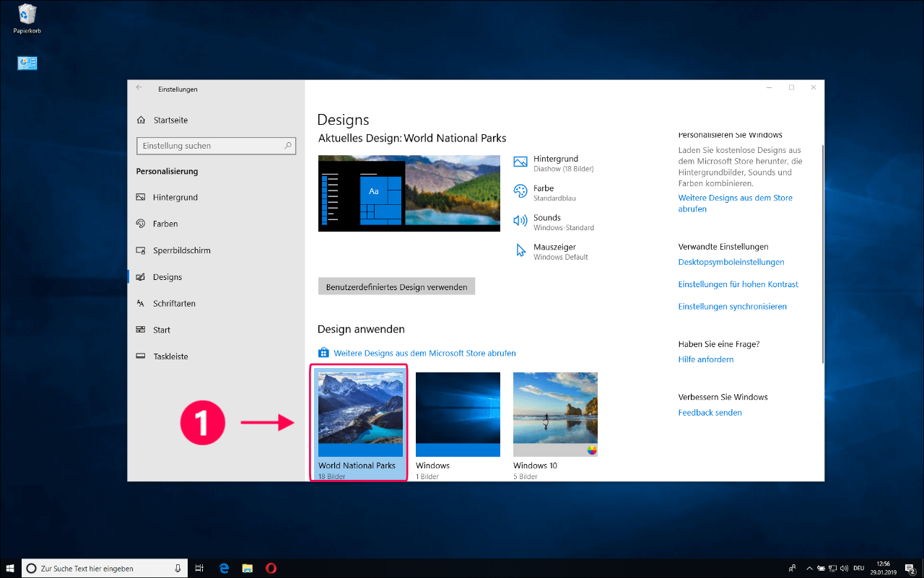Open File Explorer from the taskbar

click(247, 569)
